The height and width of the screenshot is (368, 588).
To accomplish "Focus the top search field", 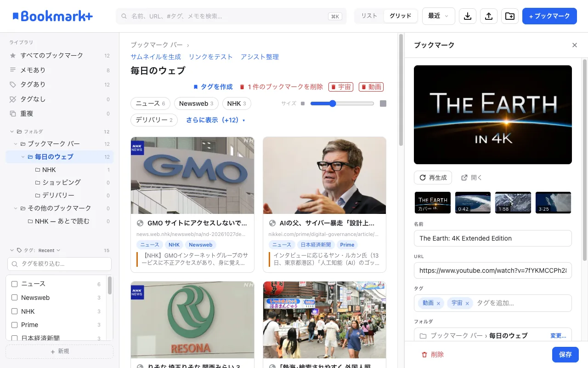I will pos(231,16).
